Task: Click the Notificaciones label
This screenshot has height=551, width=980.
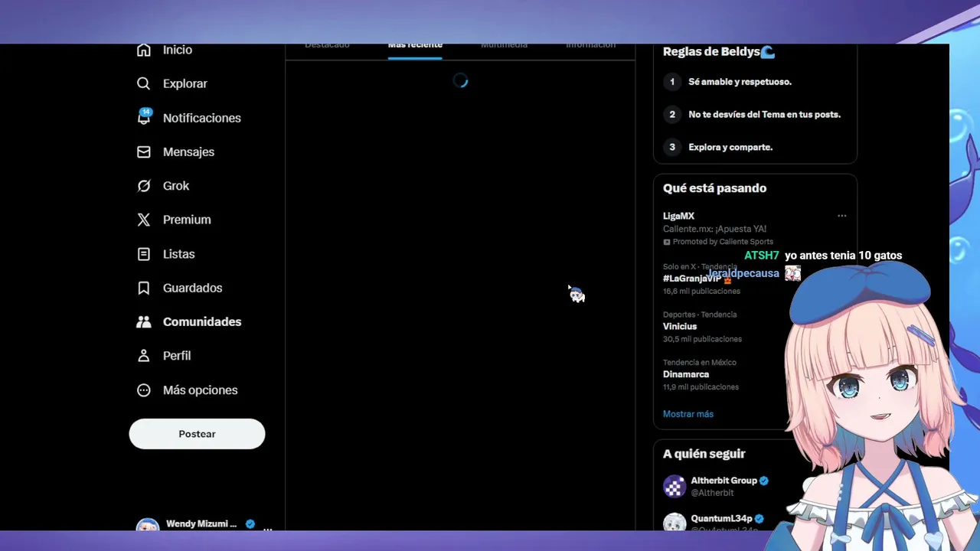Action: click(x=202, y=118)
